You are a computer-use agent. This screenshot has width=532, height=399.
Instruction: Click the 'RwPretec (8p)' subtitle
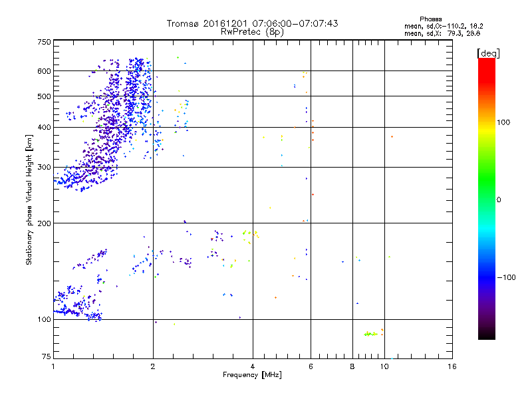coord(252,32)
